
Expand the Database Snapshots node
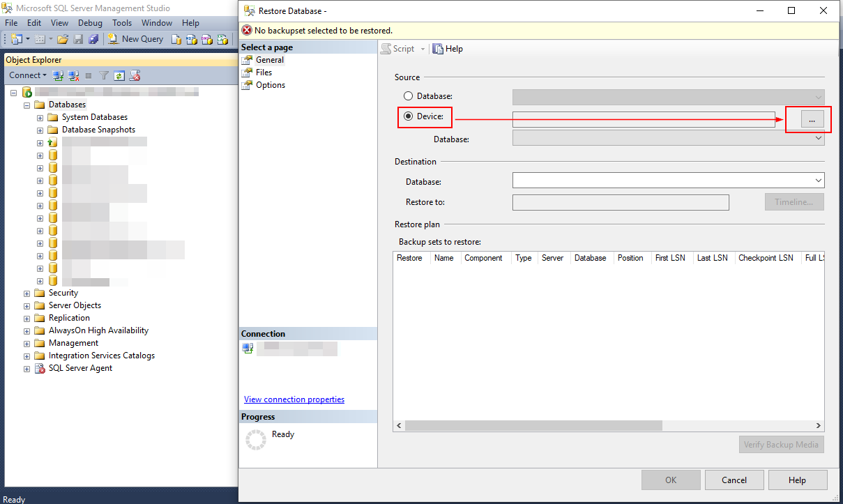click(40, 130)
